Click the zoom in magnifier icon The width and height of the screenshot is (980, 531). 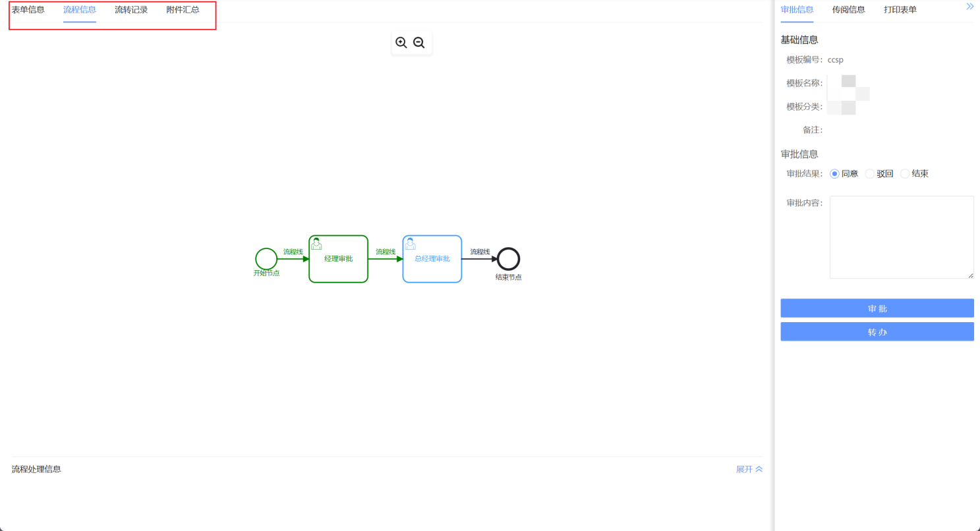click(x=402, y=42)
